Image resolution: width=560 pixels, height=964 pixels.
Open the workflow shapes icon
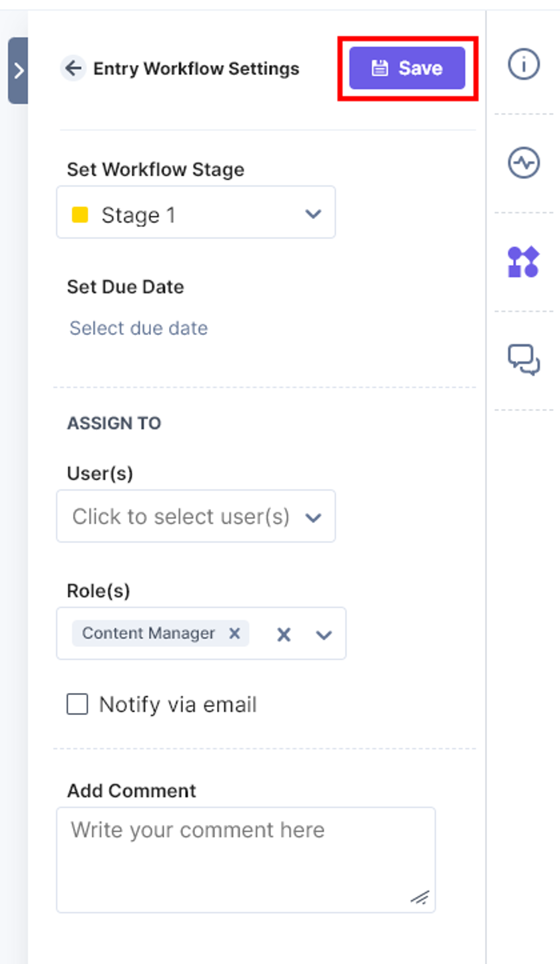pos(524,262)
